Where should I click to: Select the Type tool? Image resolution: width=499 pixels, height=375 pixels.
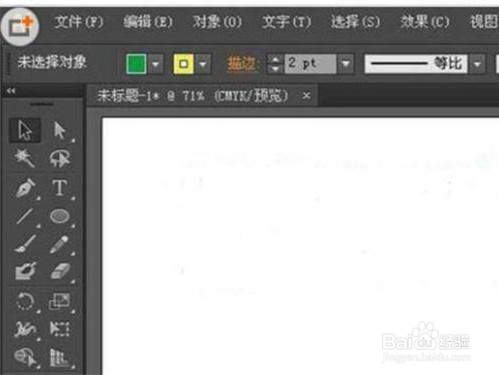[x=60, y=188]
